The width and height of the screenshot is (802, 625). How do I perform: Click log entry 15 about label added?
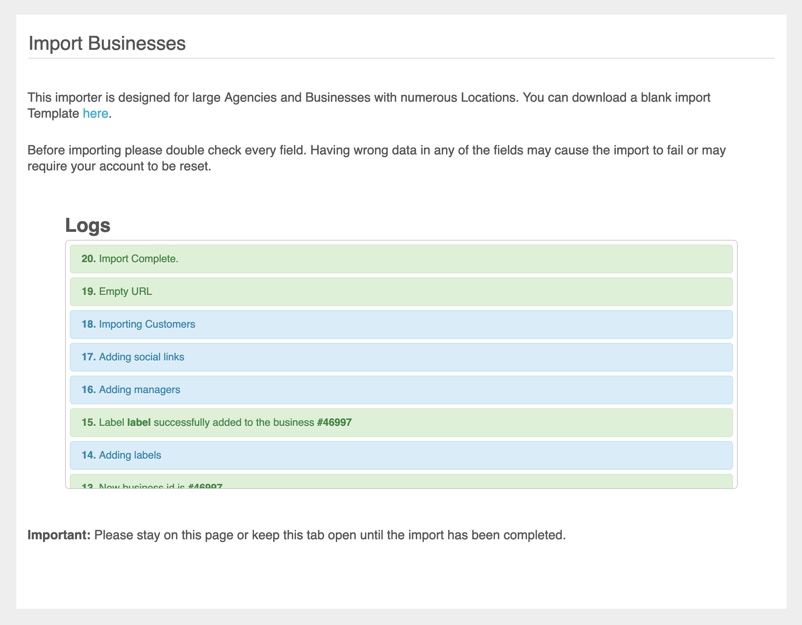[215, 422]
